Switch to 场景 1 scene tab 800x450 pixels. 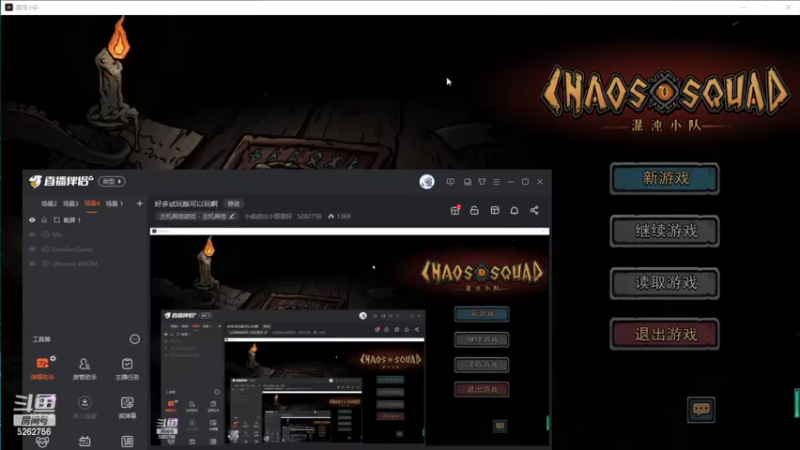(x=114, y=204)
